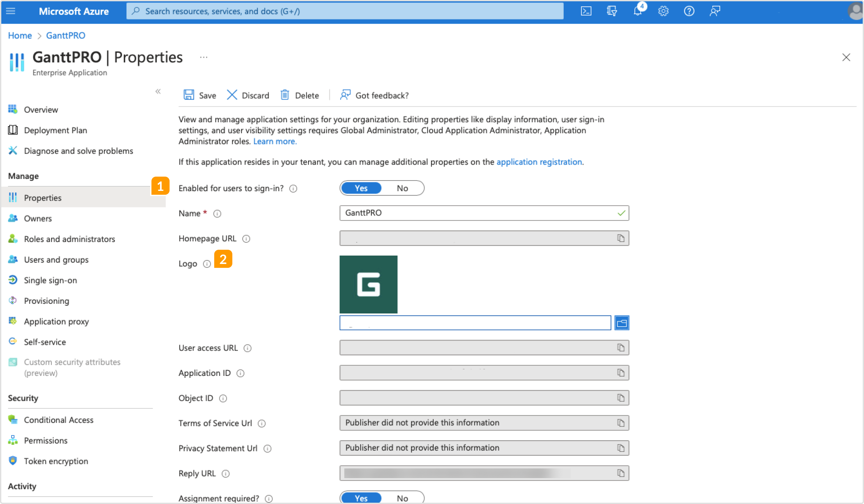Collapse the left navigation pane
864x504 pixels.
(x=158, y=91)
